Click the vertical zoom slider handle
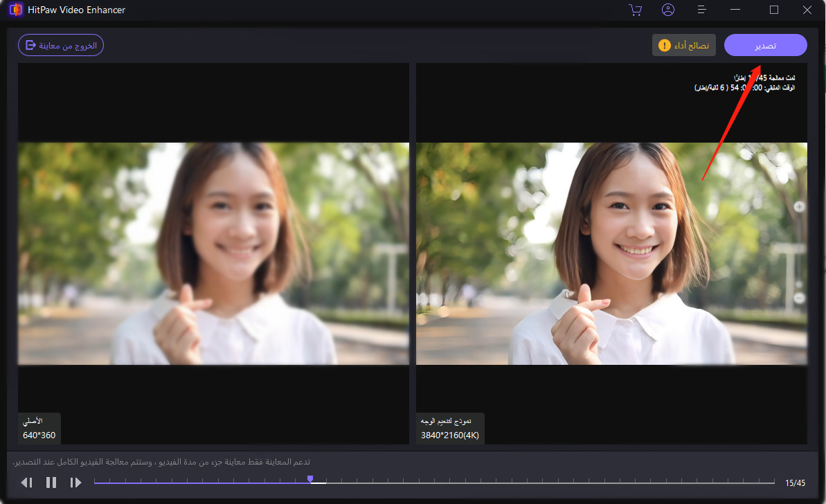The width and height of the screenshot is (826, 504). click(799, 284)
